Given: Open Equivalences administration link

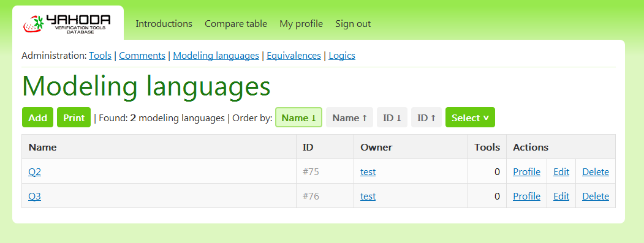Looking at the screenshot, I should 294,56.
